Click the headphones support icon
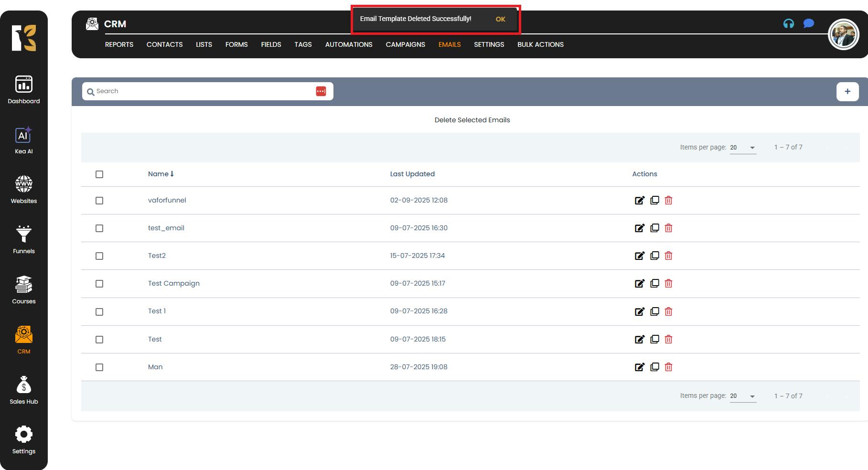 tap(788, 23)
